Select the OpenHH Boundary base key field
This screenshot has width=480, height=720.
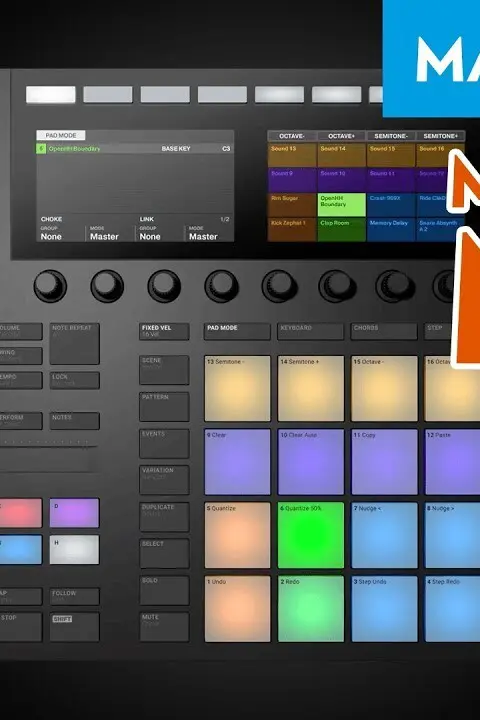(x=135, y=149)
